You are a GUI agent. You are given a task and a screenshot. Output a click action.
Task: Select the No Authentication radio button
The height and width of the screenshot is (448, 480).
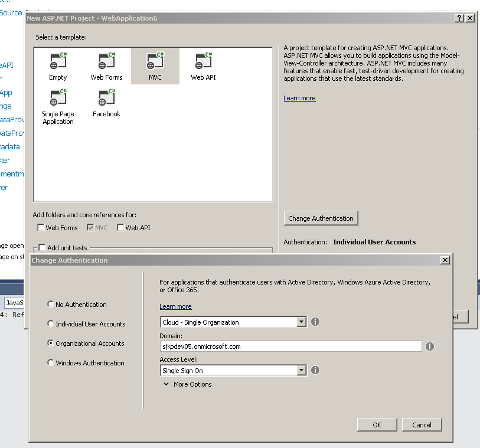[50, 305]
